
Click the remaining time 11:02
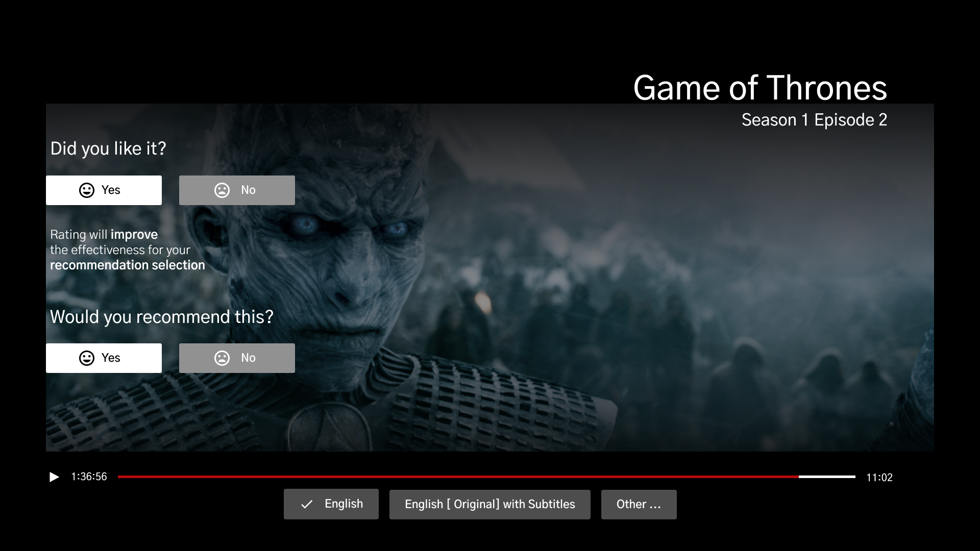879,478
